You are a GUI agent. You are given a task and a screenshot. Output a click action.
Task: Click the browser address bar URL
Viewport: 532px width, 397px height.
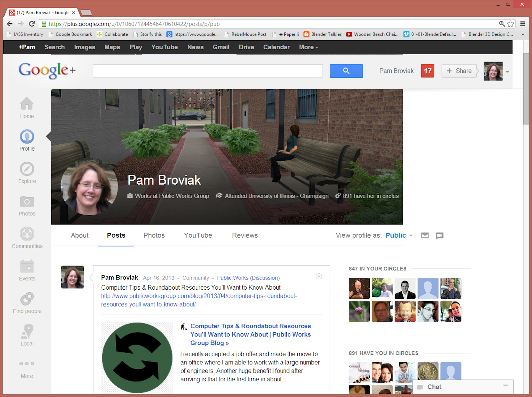[x=134, y=24]
